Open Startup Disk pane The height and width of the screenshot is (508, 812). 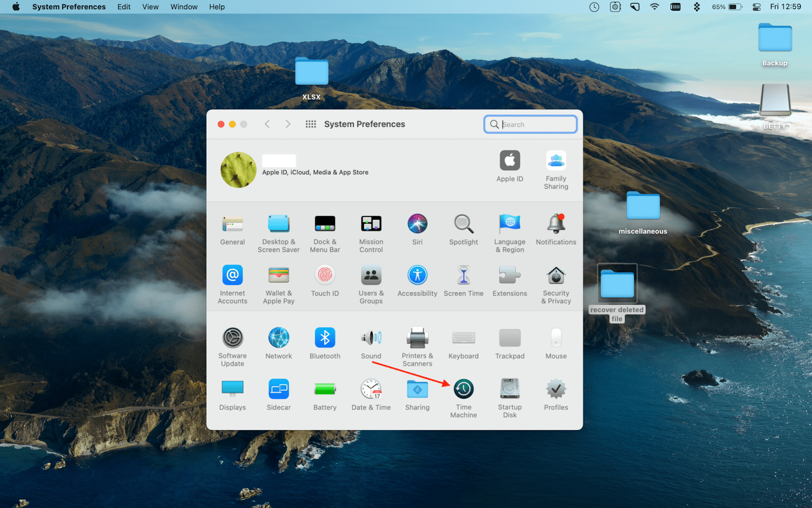pos(510,399)
